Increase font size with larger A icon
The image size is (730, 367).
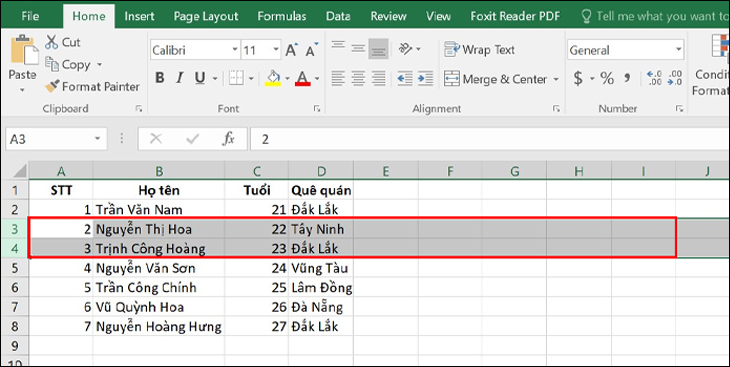pos(291,50)
